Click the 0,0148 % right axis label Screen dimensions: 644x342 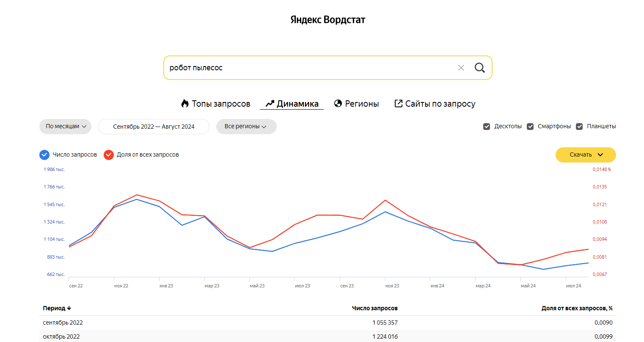[602, 169]
